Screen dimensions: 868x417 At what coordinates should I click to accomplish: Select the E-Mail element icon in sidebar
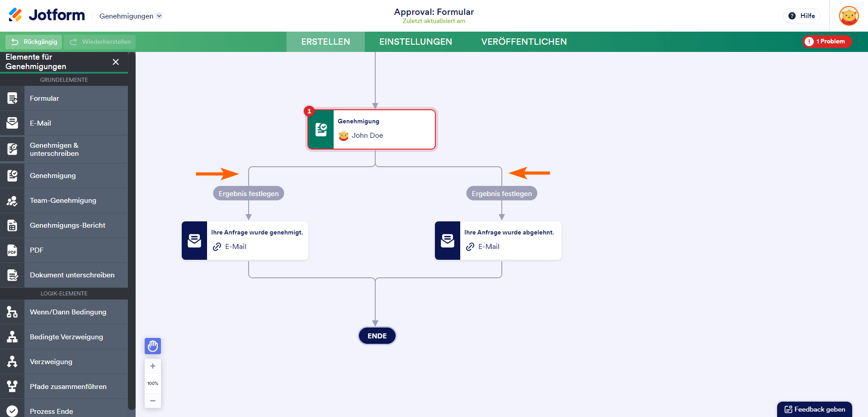(x=12, y=123)
